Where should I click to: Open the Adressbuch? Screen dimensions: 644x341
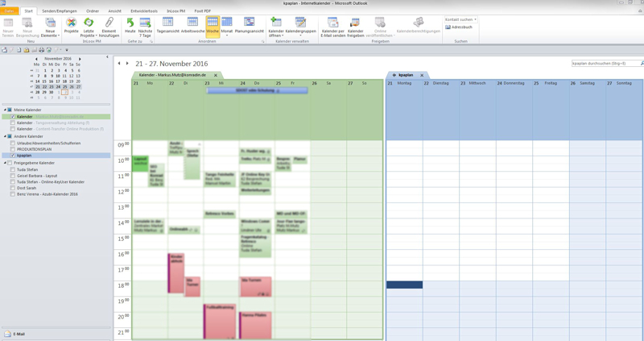tap(460, 27)
